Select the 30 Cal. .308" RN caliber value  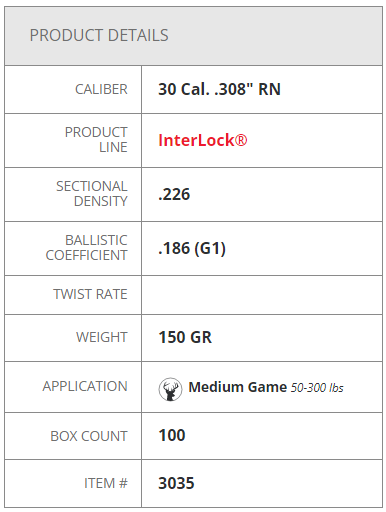coord(219,89)
